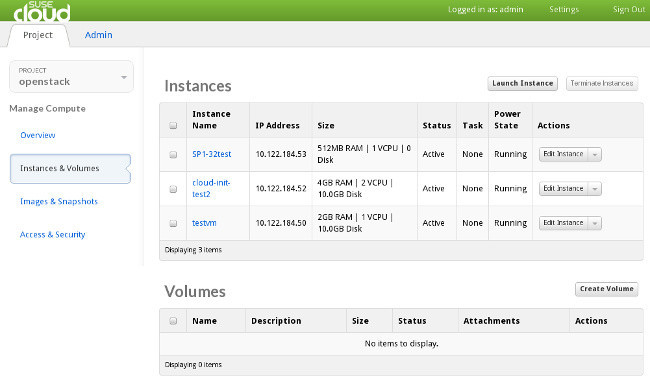Open the SP1-32test instance link
The image size is (650, 378).
(x=211, y=154)
